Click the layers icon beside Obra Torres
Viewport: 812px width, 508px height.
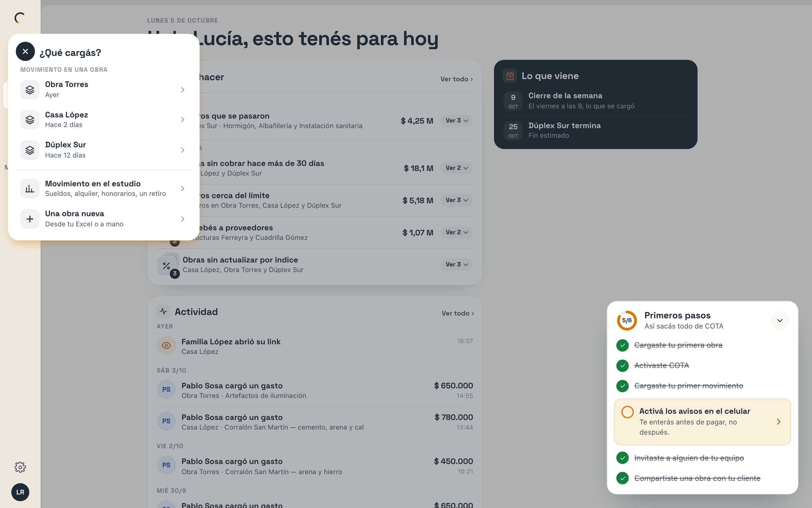[x=30, y=90]
